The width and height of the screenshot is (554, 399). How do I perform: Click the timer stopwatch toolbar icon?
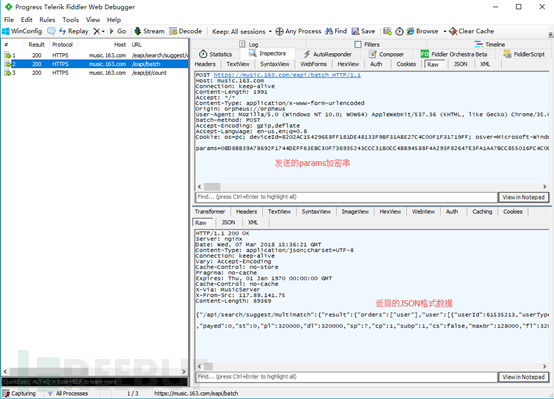pyautogui.click(x=399, y=31)
